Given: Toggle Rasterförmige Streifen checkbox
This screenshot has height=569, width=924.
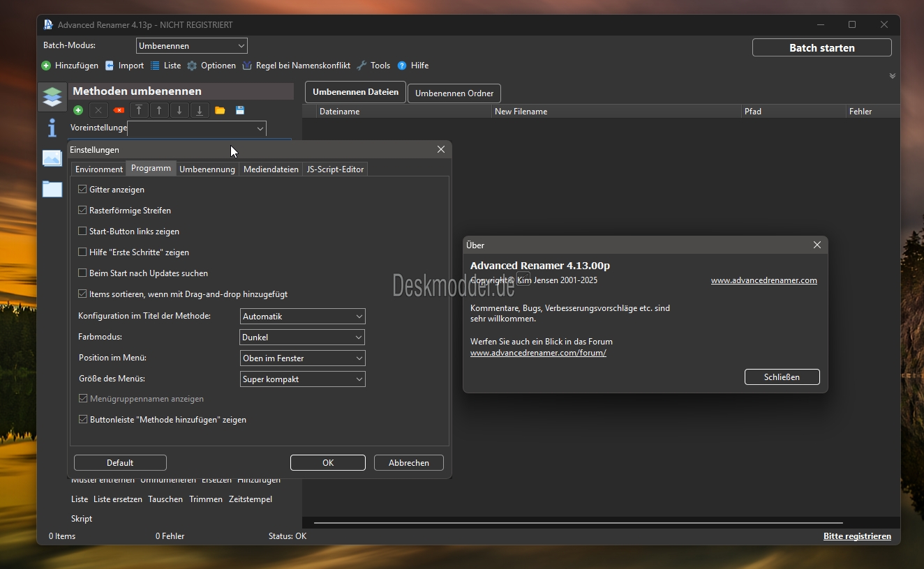Looking at the screenshot, I should coord(82,210).
